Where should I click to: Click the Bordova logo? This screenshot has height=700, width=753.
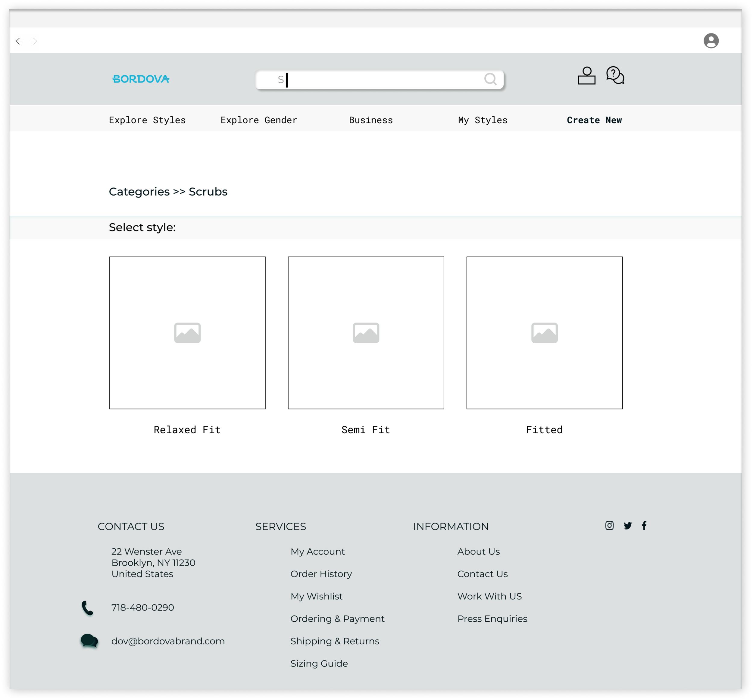[141, 79]
